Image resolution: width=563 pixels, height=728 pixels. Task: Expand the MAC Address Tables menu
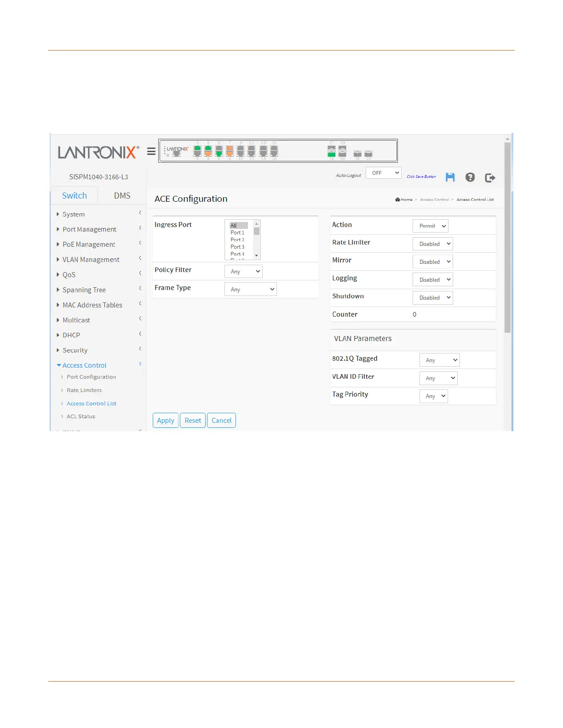click(x=98, y=305)
